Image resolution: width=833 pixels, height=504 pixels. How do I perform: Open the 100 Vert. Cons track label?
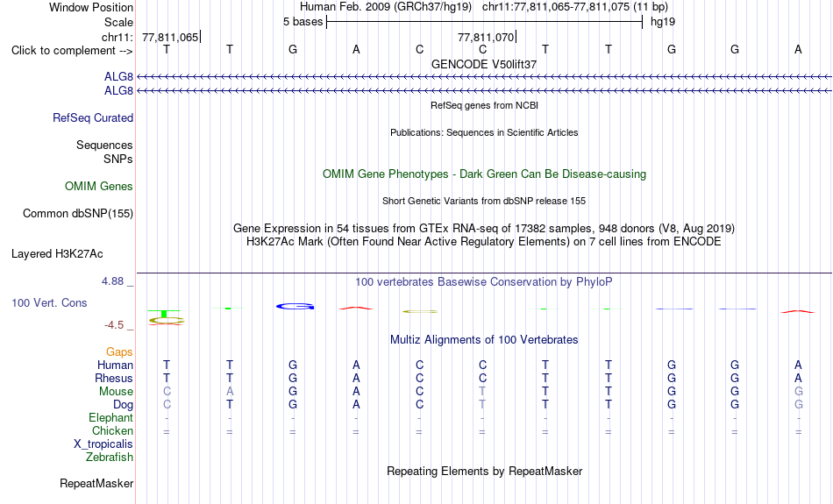(49, 302)
